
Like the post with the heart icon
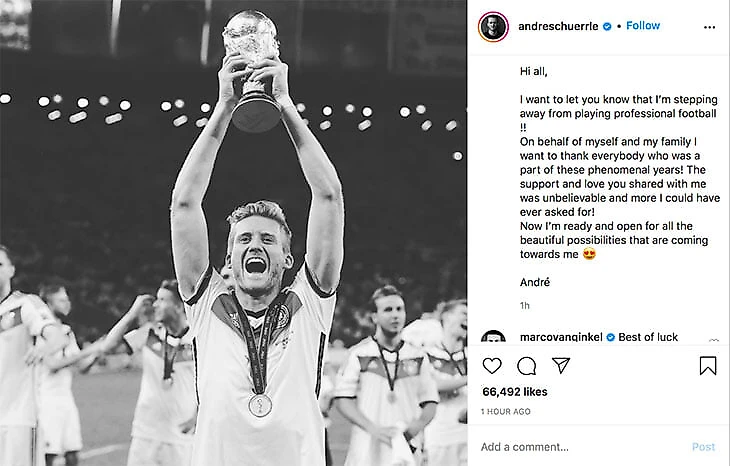pos(492,366)
